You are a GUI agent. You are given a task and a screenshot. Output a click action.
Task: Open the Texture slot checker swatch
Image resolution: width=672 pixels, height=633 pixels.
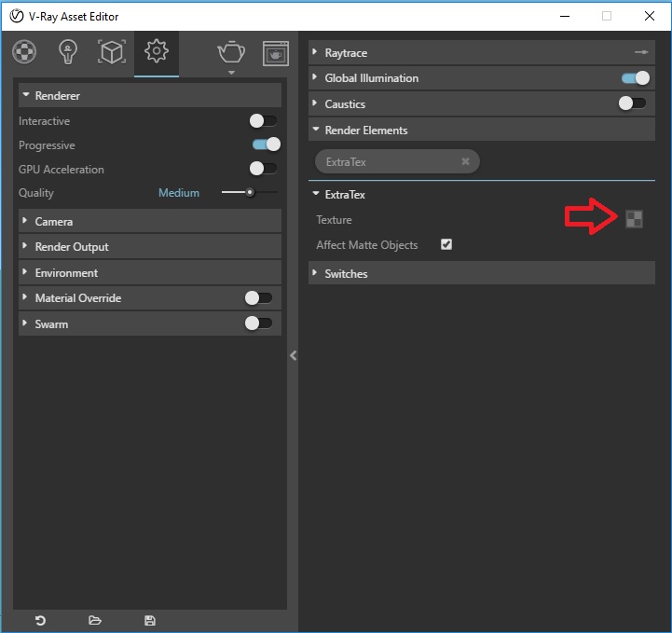635,219
